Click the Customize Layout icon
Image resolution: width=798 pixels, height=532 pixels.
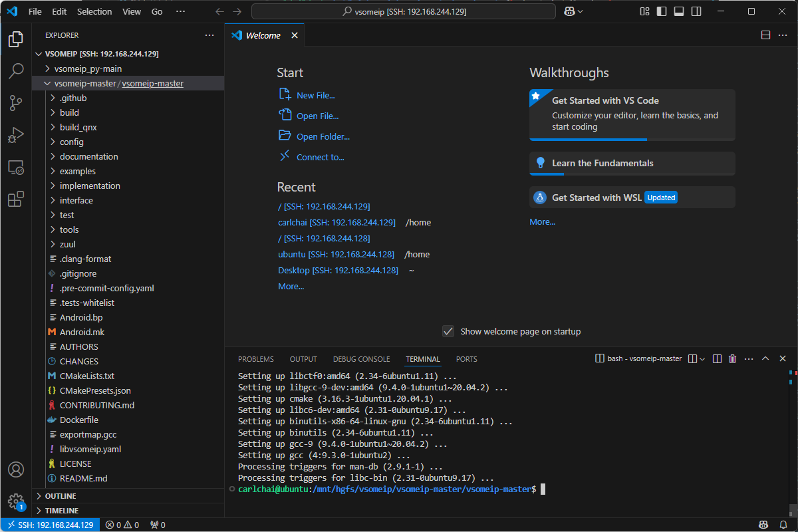(x=644, y=11)
